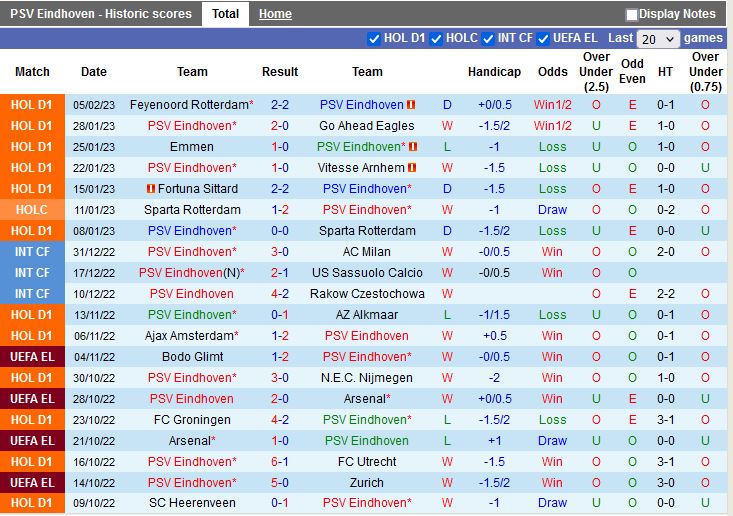
Task: Click the 5-0 result against Zurich
Action: pos(280,483)
